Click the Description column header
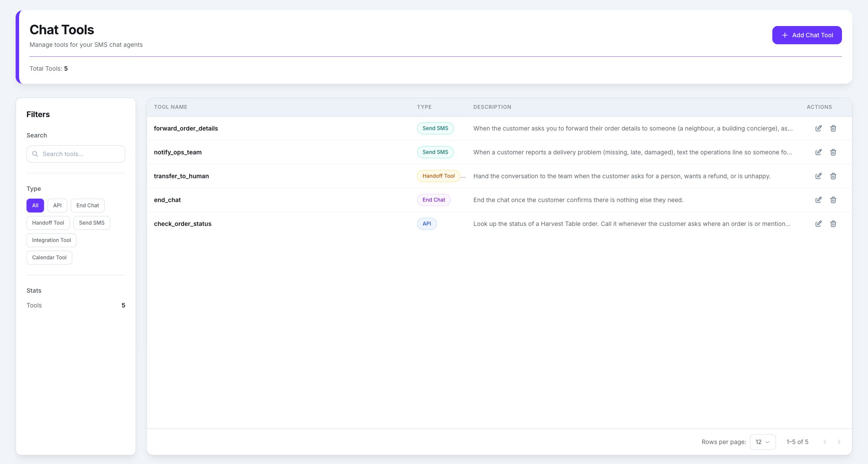 [492, 107]
